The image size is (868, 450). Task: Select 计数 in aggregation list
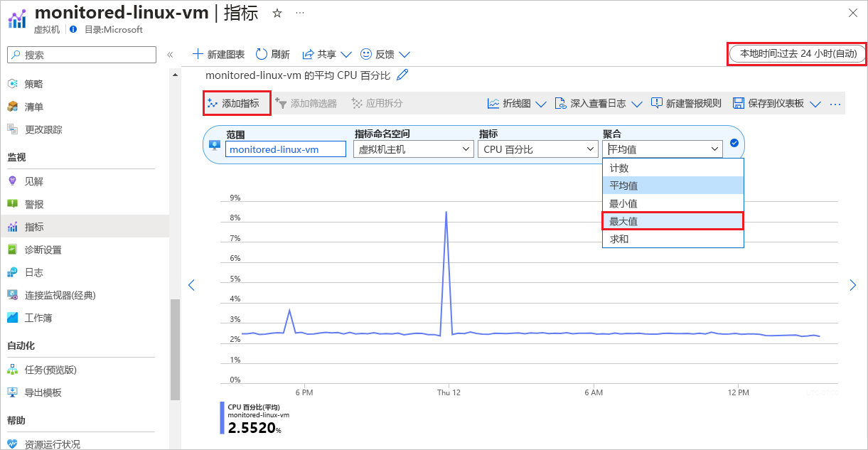pos(673,168)
